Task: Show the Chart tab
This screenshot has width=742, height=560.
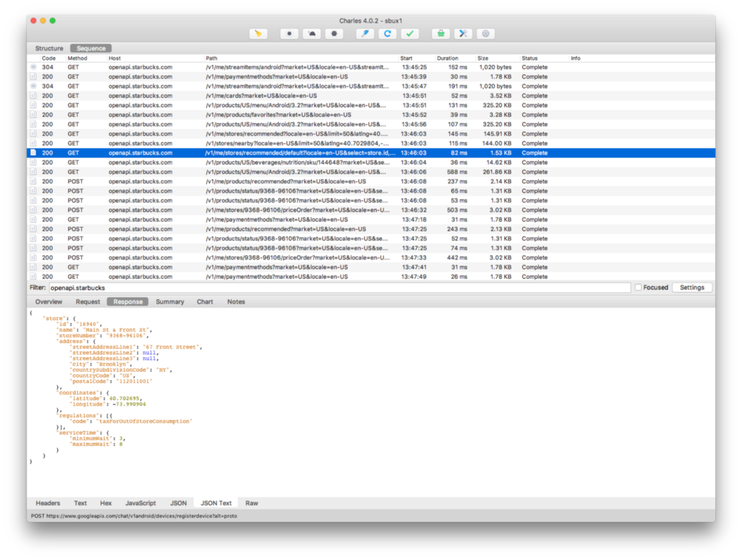Action: [x=205, y=302]
